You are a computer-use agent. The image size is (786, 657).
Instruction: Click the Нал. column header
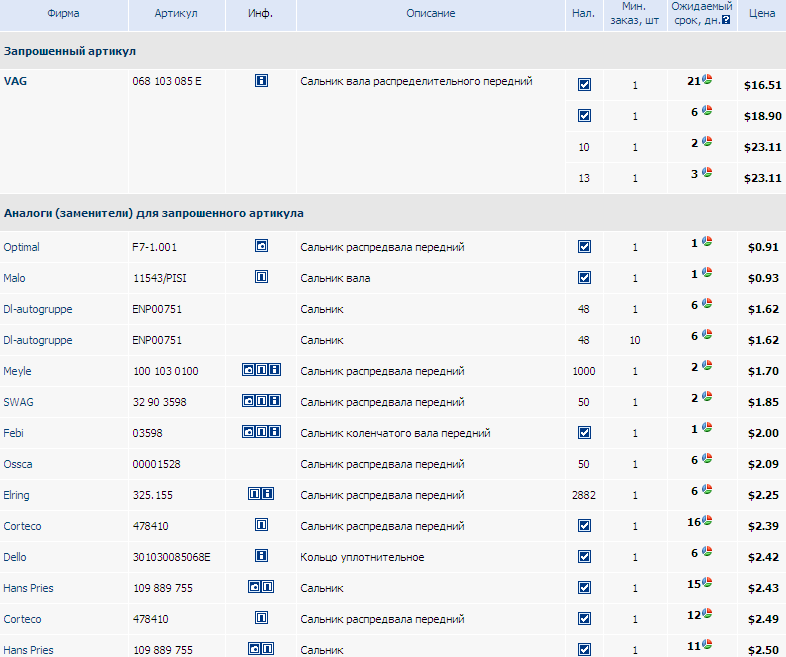(x=583, y=14)
